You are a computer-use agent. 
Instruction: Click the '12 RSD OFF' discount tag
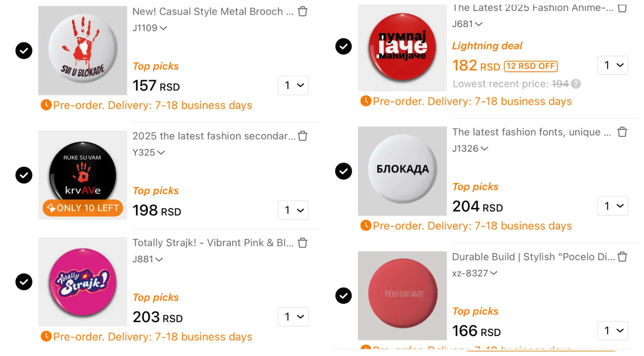tap(530, 66)
